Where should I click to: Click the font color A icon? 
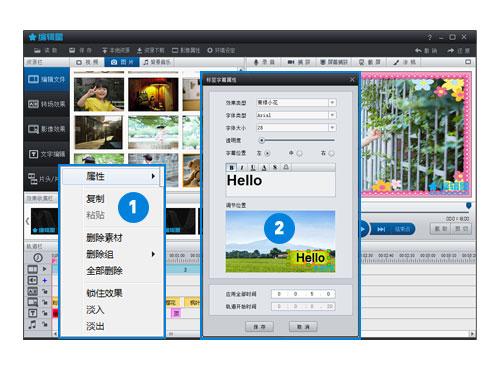264,167
